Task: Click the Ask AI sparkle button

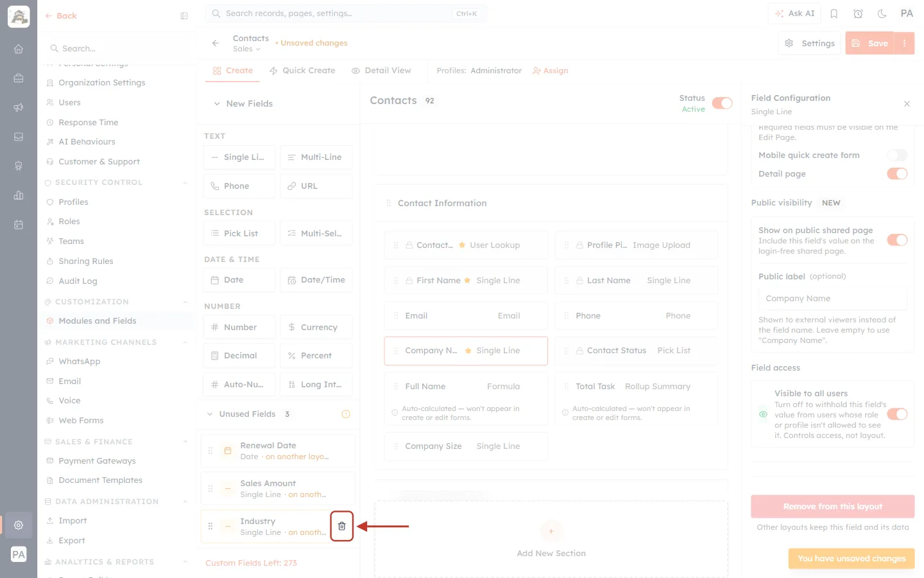Action: point(794,13)
